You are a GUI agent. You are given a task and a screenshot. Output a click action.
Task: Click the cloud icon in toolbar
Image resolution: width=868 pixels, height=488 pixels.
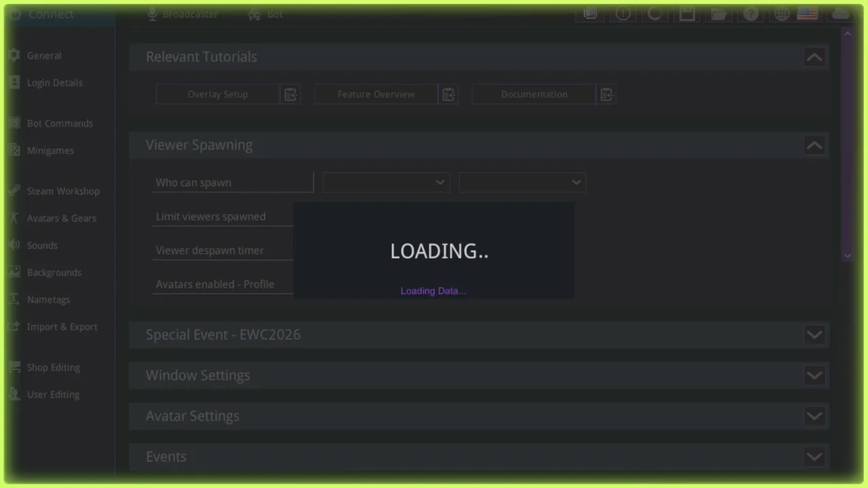[x=841, y=14]
